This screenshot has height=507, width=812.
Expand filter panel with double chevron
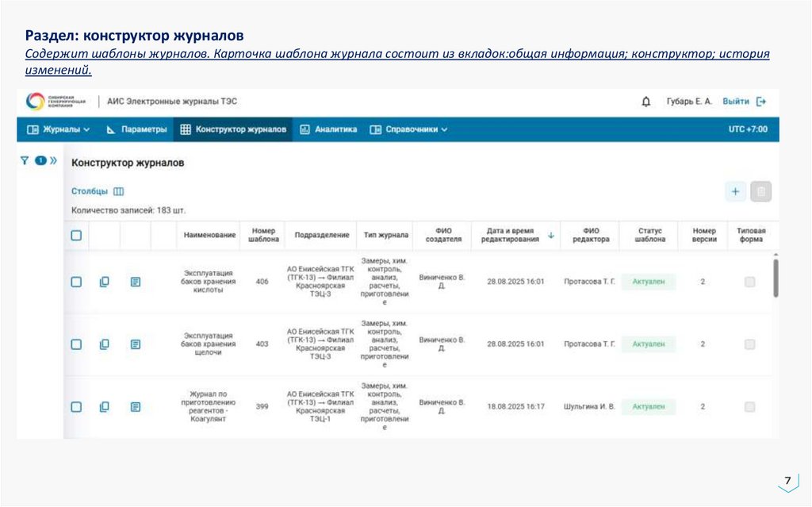[x=53, y=161]
